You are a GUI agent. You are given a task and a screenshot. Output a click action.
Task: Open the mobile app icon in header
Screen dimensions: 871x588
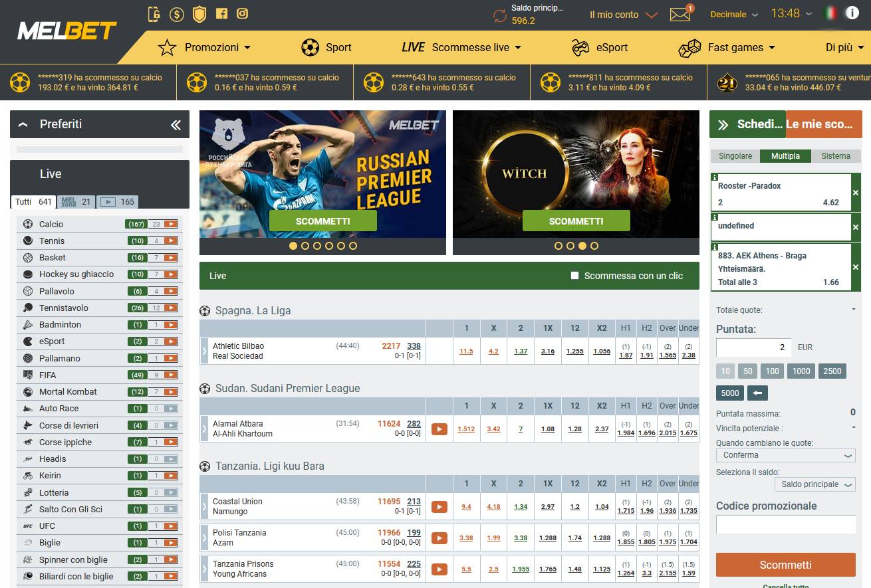click(154, 13)
